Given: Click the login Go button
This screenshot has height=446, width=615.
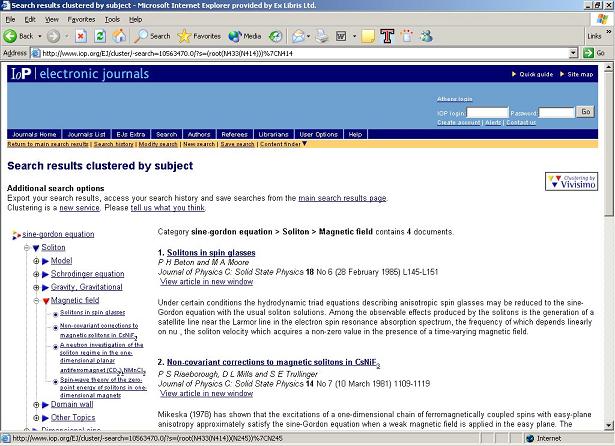Looking at the screenshot, I should pyautogui.click(x=585, y=112).
